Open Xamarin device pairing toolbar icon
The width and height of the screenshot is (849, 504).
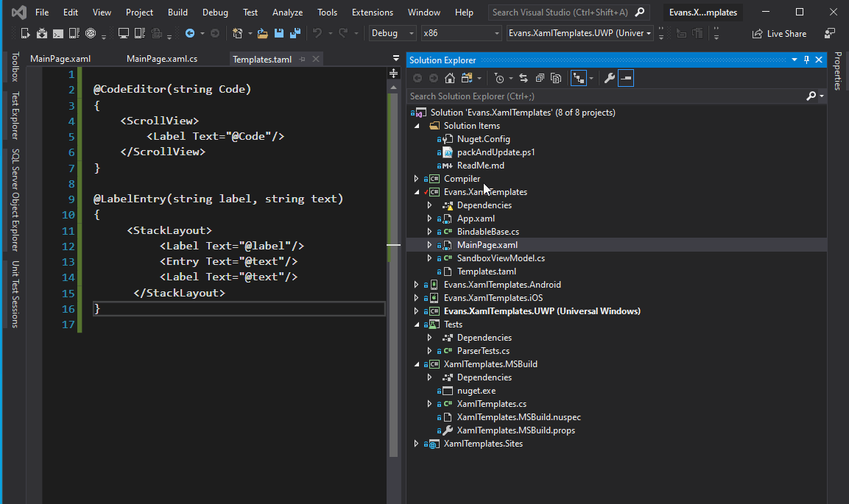[25, 34]
